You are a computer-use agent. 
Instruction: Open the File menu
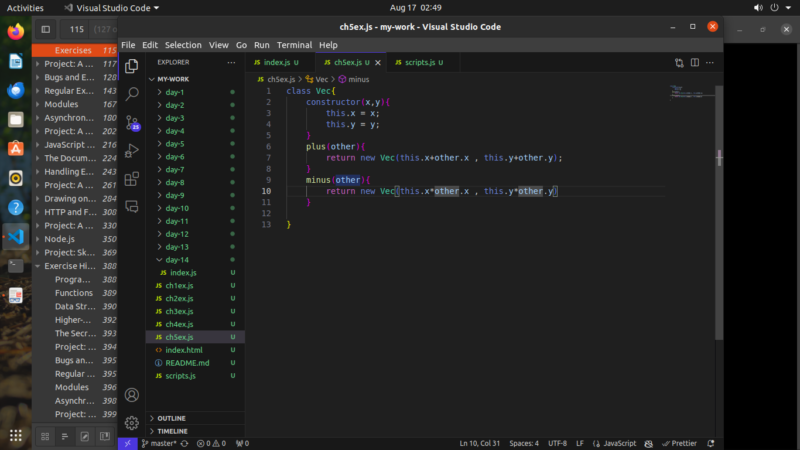click(128, 45)
